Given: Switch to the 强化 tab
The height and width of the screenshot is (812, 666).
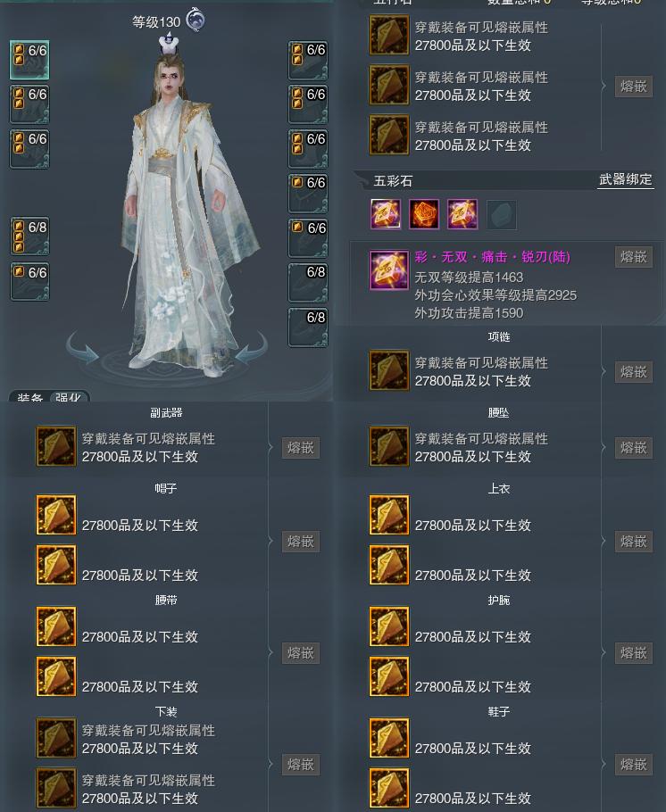Looking at the screenshot, I should click(70, 397).
